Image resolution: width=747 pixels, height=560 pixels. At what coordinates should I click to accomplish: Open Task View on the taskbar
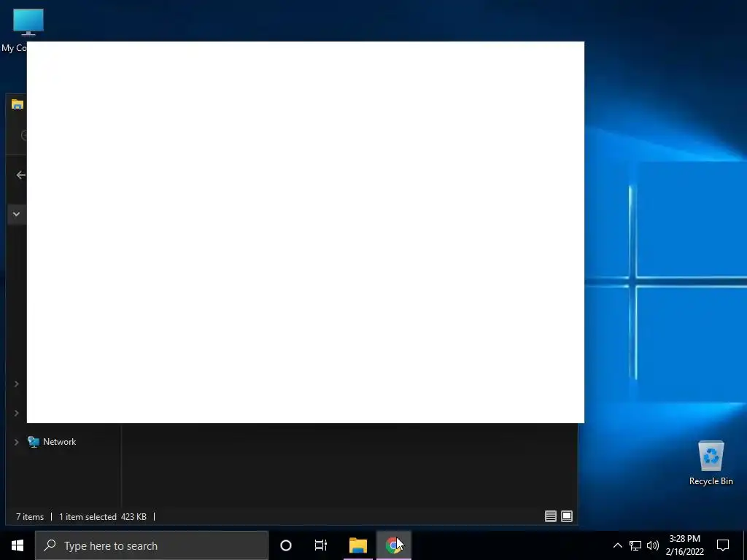[x=321, y=545]
